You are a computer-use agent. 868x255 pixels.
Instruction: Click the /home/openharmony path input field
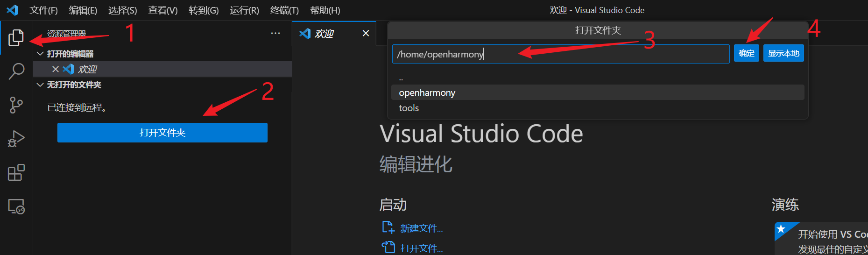[561, 54]
